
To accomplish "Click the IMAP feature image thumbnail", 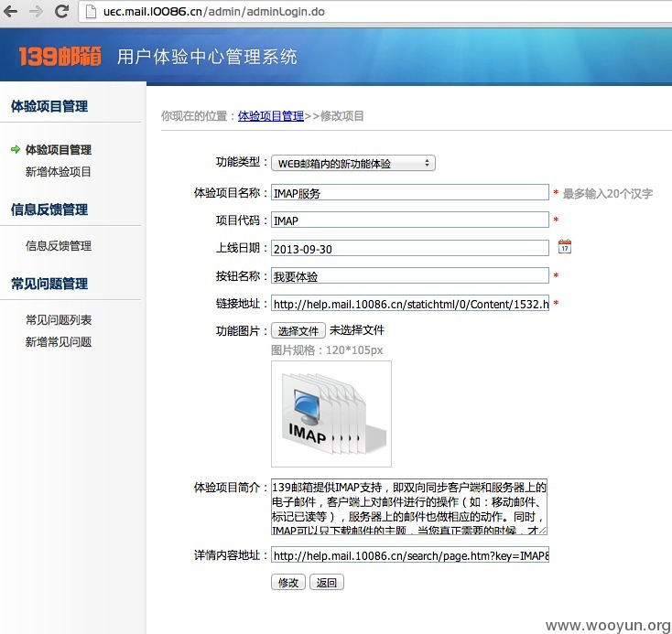I will (331, 414).
